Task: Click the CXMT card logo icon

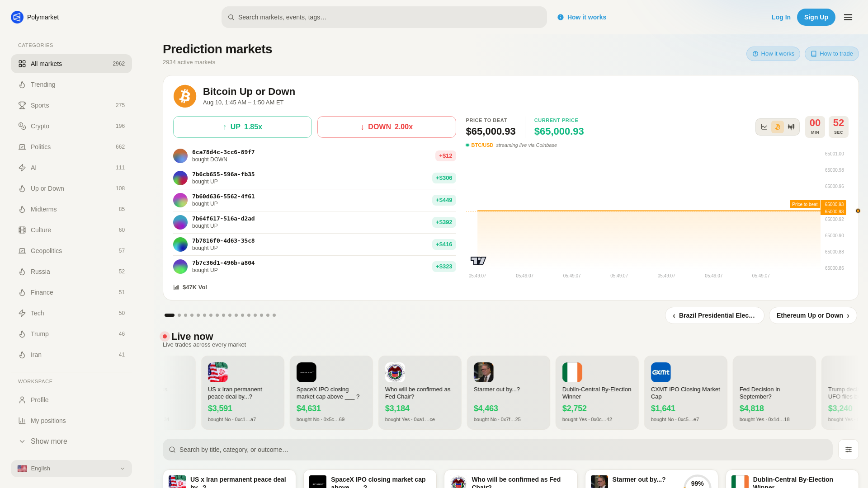Action: tap(661, 372)
